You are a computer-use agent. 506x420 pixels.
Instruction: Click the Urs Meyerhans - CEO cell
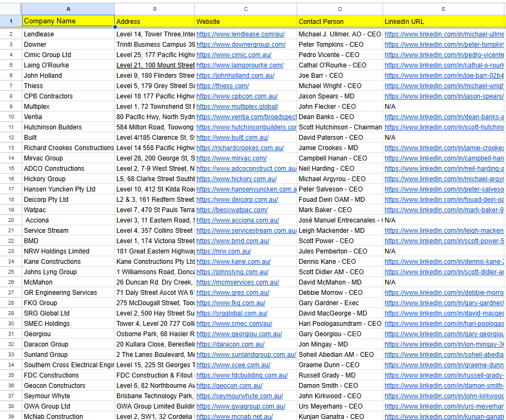(340, 406)
